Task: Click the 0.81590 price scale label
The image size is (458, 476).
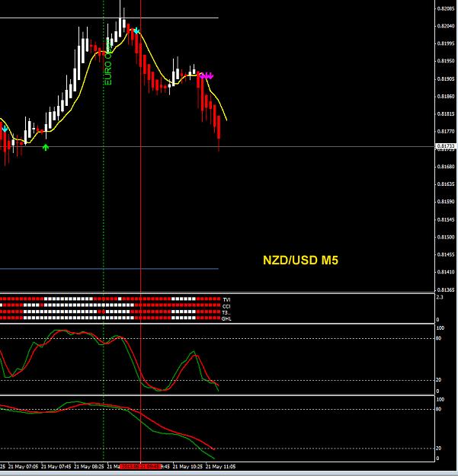Action: click(446, 202)
